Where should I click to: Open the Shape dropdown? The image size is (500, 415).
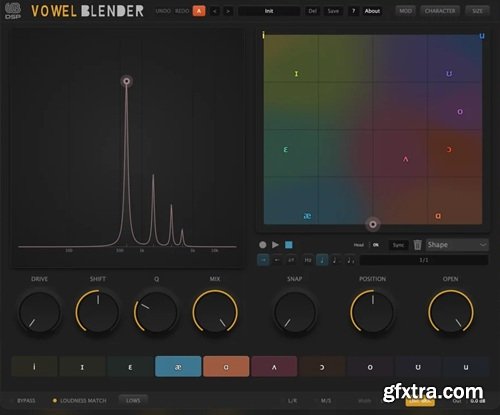(x=457, y=245)
